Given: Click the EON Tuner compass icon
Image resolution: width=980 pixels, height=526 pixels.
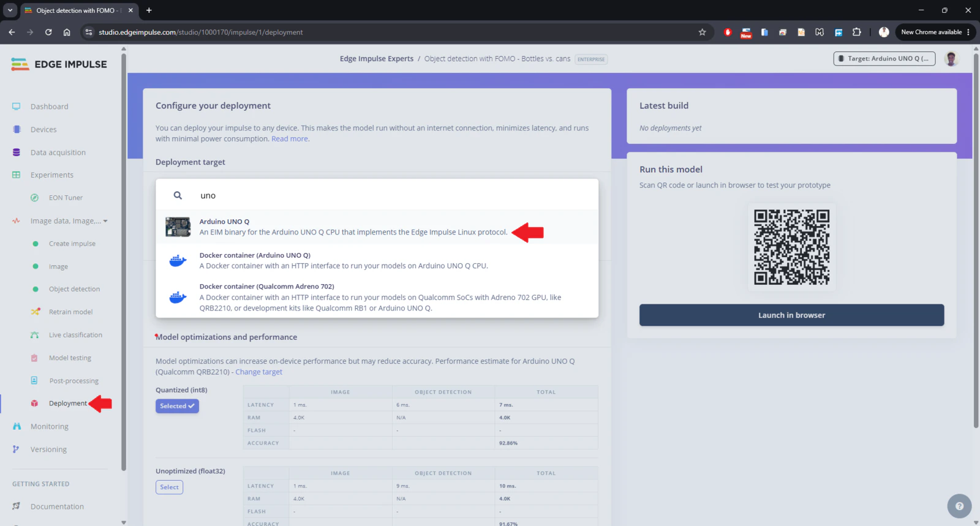Looking at the screenshot, I should 35,198.
